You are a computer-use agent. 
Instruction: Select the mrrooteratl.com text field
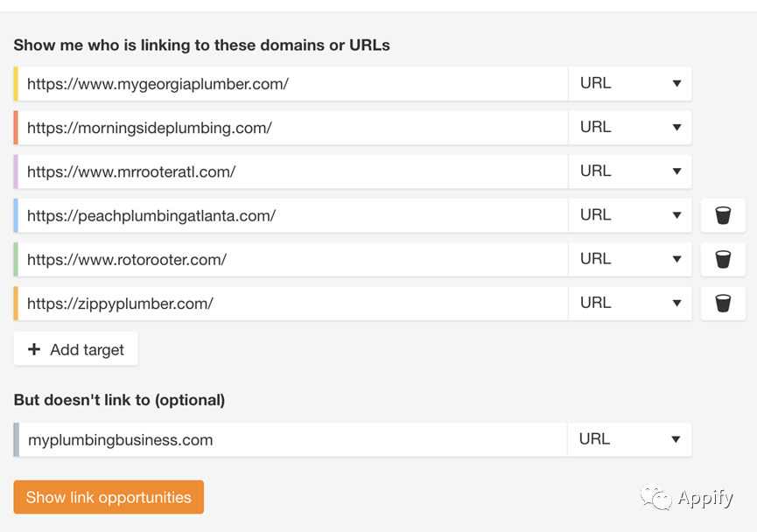tap(291, 171)
